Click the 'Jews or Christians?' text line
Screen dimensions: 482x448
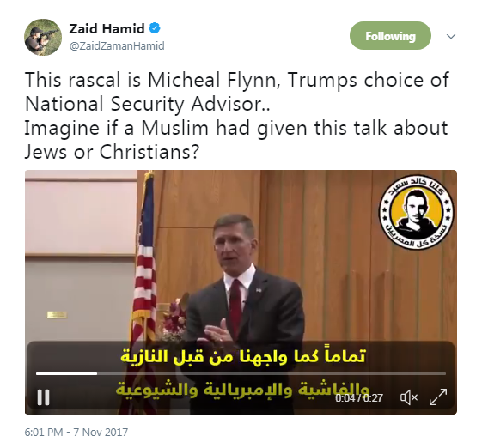113,152
